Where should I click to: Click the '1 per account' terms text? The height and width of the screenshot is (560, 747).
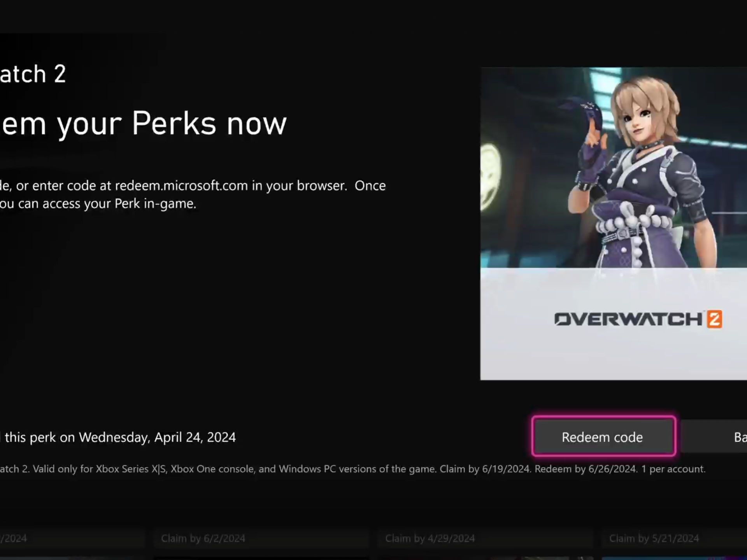673,469
